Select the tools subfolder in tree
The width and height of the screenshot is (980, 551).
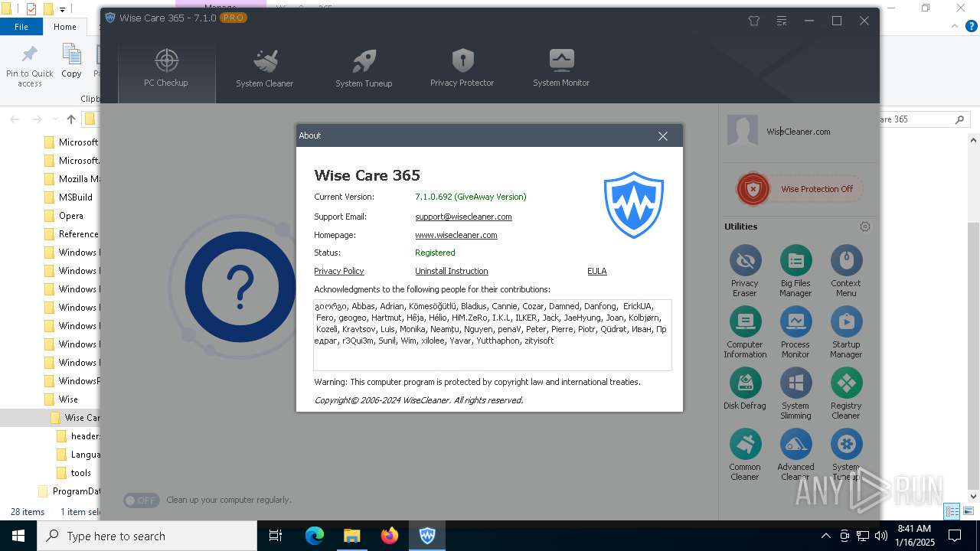[x=80, y=473]
